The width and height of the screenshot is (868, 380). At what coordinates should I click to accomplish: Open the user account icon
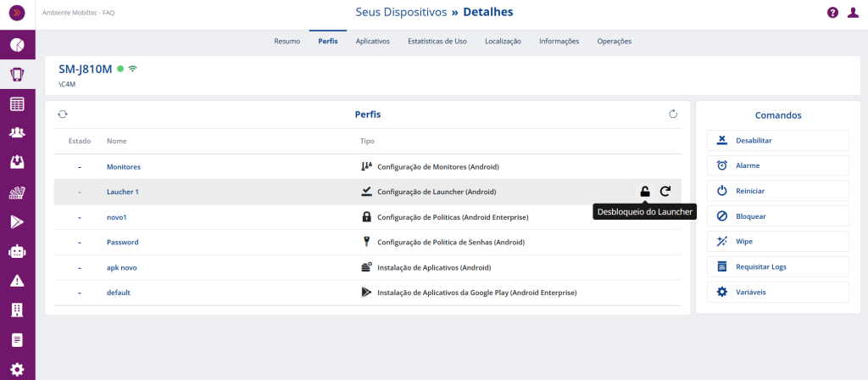click(853, 13)
